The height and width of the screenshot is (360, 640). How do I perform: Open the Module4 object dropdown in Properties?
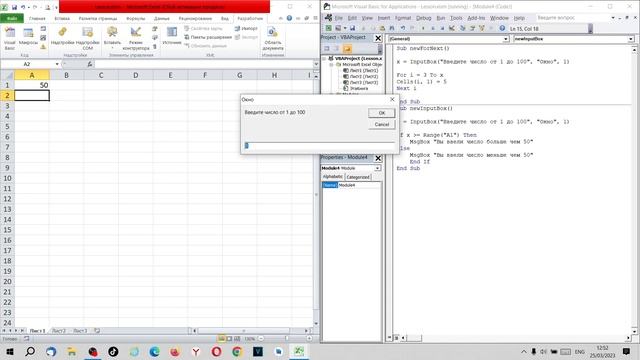tap(378, 168)
